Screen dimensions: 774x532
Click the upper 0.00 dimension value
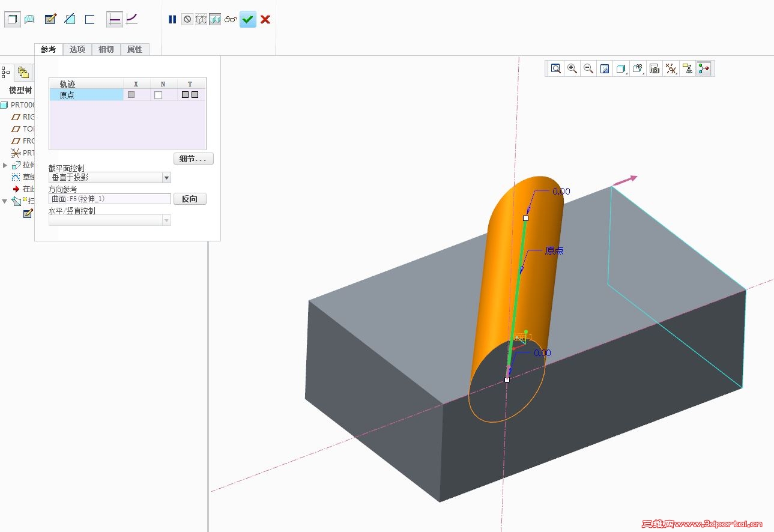(x=561, y=192)
